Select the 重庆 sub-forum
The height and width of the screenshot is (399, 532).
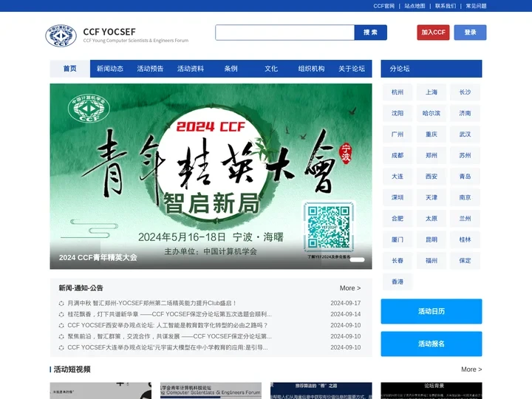(432, 134)
